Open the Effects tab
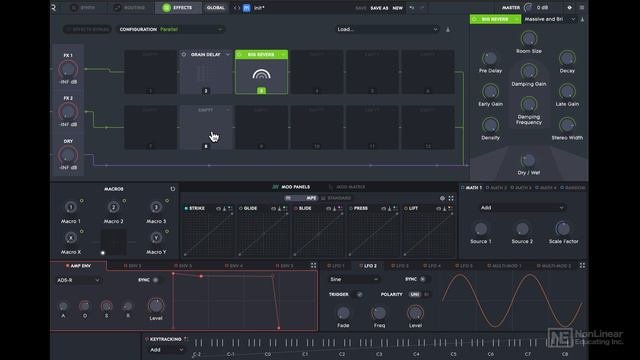Image resolution: width=640 pixels, height=360 pixels. click(178, 7)
